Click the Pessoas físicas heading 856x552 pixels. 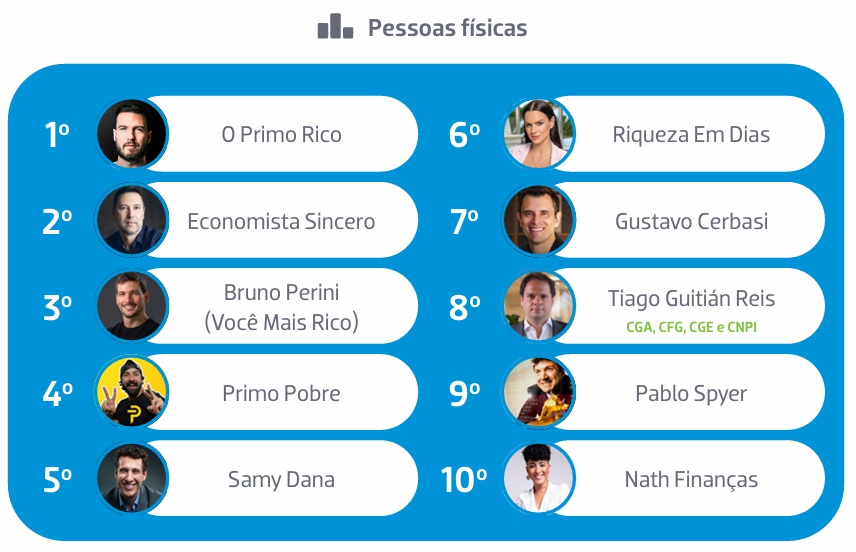tap(447, 27)
